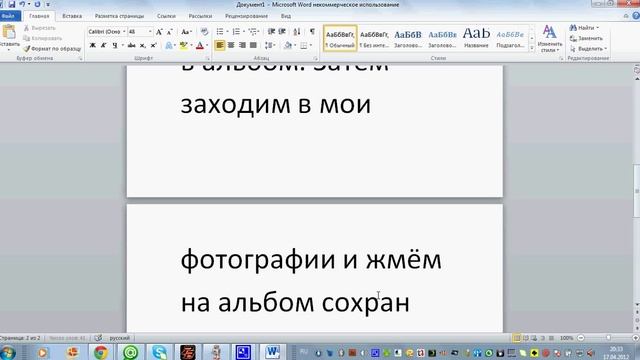Switch to the Разметка страницы tab
The height and width of the screenshot is (360, 640).
tap(119, 16)
